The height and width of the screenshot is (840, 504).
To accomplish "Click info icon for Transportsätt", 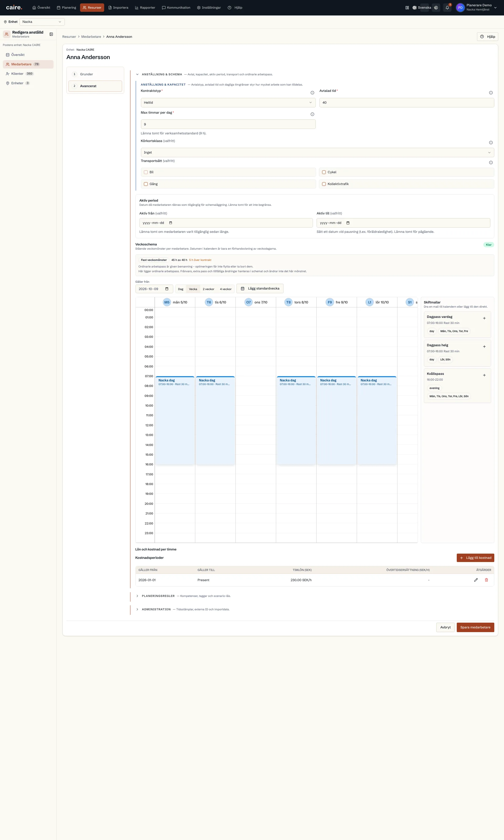I will (x=490, y=163).
